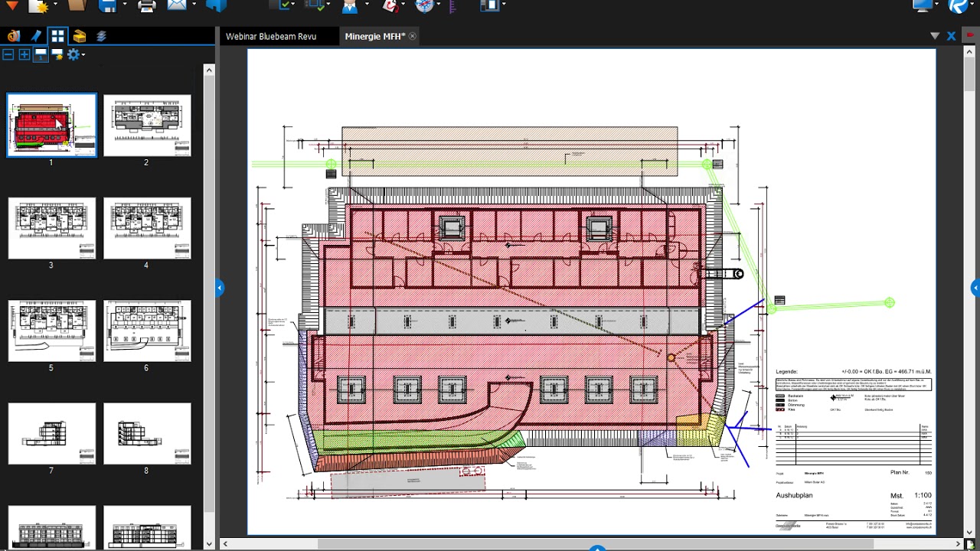Click the Save floppy-disk icon

click(108, 6)
